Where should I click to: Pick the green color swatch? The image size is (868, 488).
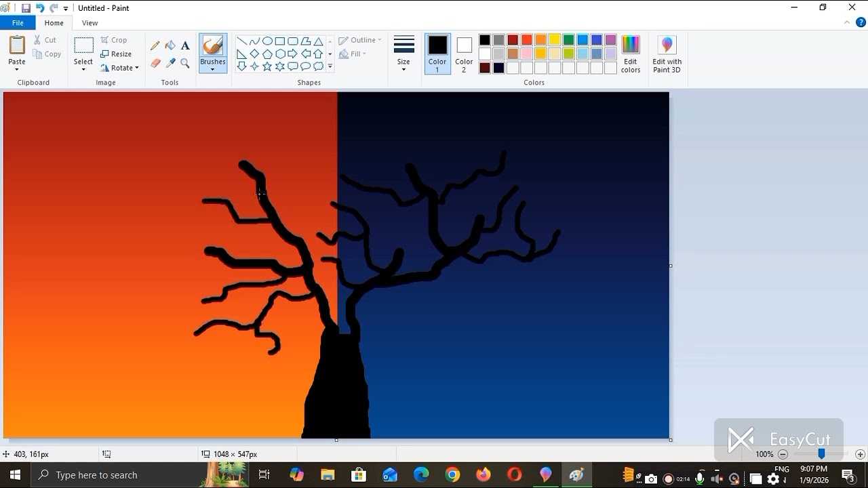tap(569, 40)
